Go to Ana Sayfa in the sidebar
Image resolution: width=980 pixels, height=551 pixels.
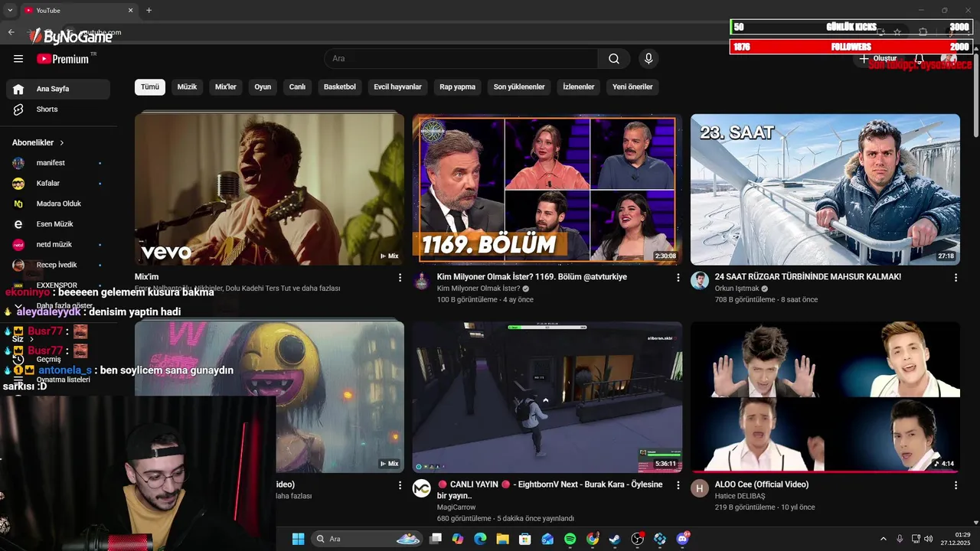point(58,89)
